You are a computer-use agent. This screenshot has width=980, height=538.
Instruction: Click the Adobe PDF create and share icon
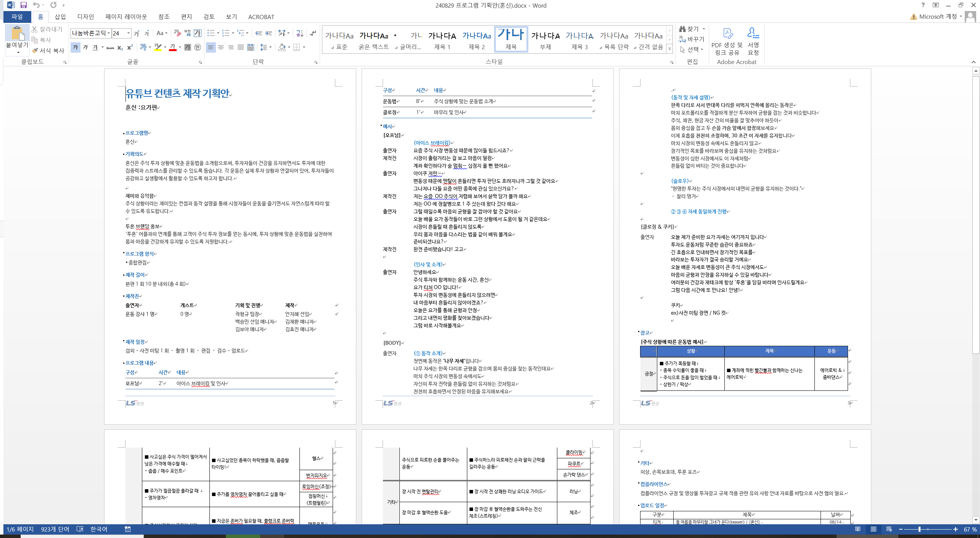[x=727, y=34]
